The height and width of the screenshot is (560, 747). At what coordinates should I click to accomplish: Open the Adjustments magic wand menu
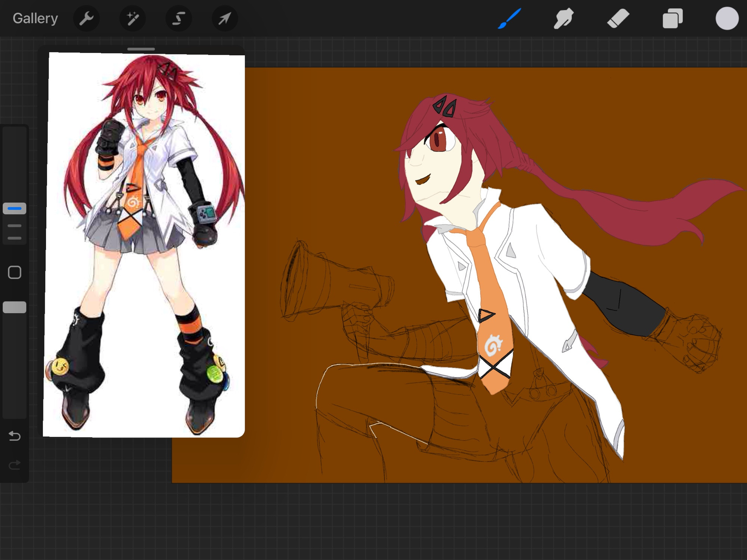tap(133, 18)
